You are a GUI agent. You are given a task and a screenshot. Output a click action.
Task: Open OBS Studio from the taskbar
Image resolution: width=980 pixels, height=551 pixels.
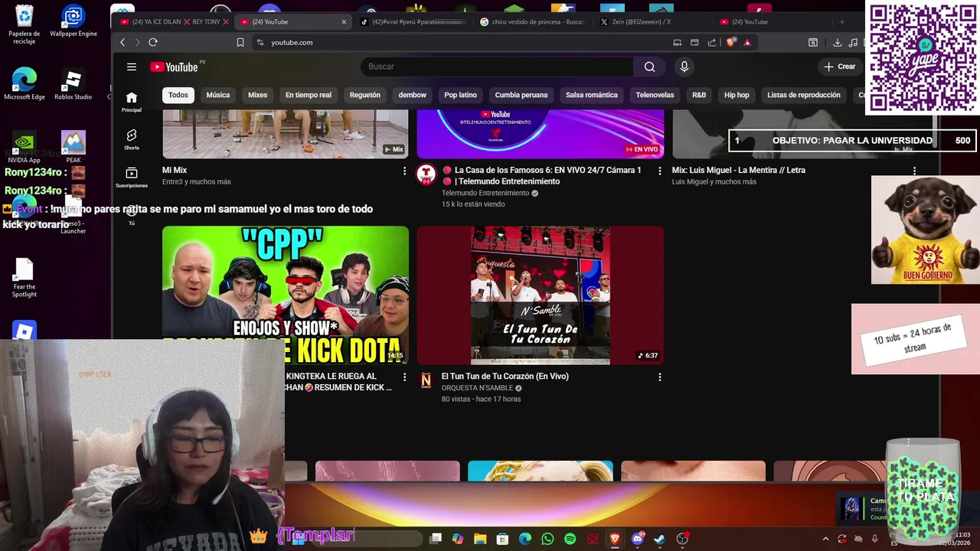[x=682, y=539]
